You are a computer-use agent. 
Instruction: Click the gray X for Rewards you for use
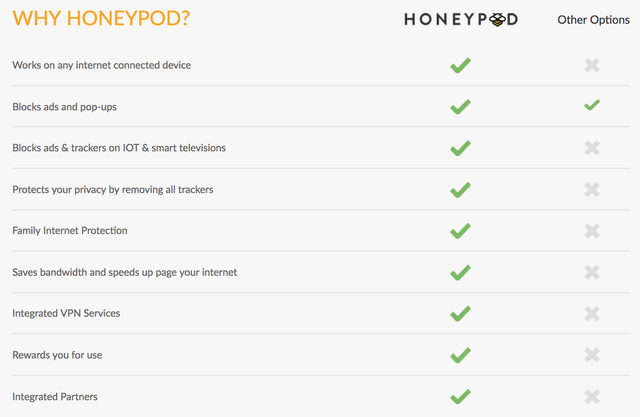(592, 355)
